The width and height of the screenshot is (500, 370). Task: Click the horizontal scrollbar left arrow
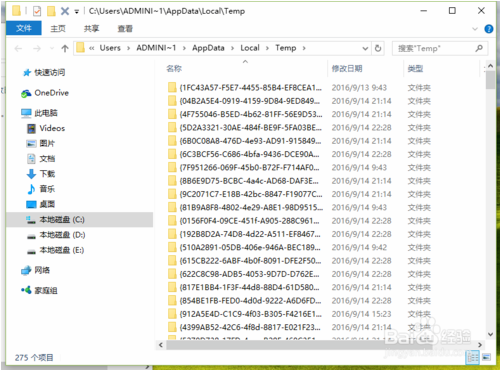(x=161, y=345)
